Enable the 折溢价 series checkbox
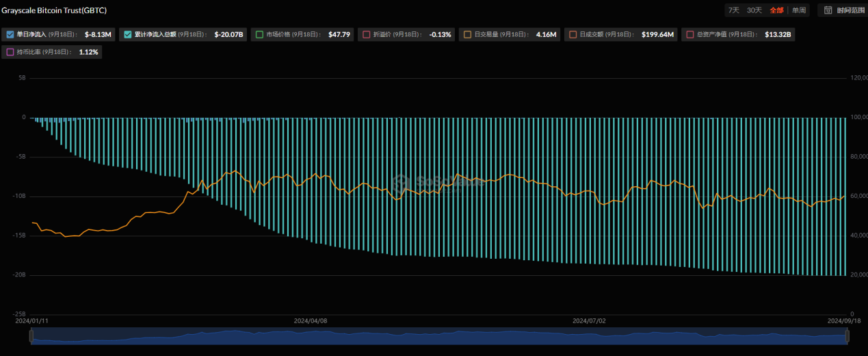Viewport: 868px width, 356px height. coord(366,34)
